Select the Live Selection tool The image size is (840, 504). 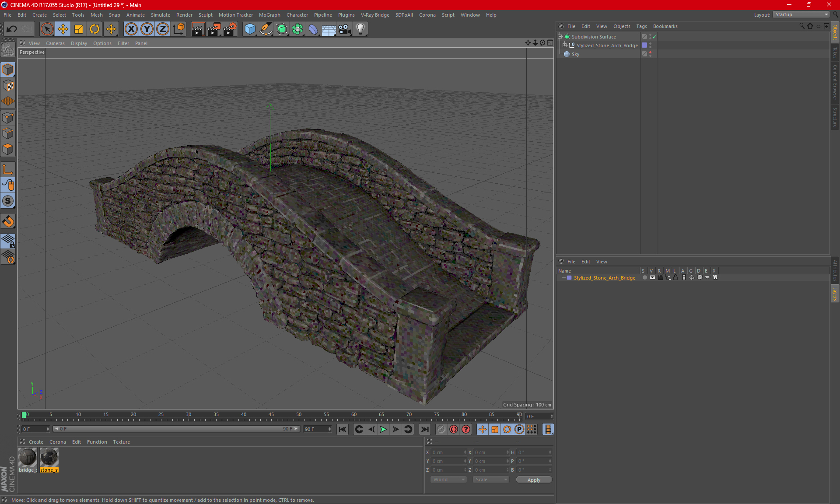[x=47, y=29]
